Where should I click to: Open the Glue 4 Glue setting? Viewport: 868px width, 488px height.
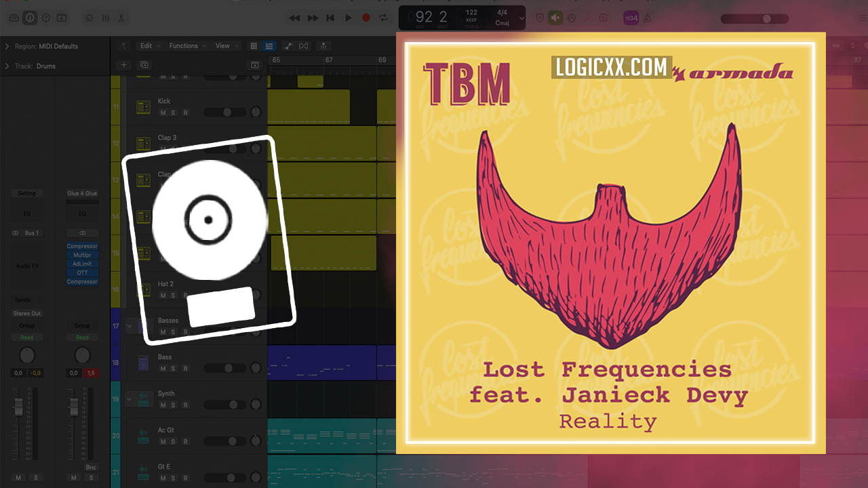[82, 193]
